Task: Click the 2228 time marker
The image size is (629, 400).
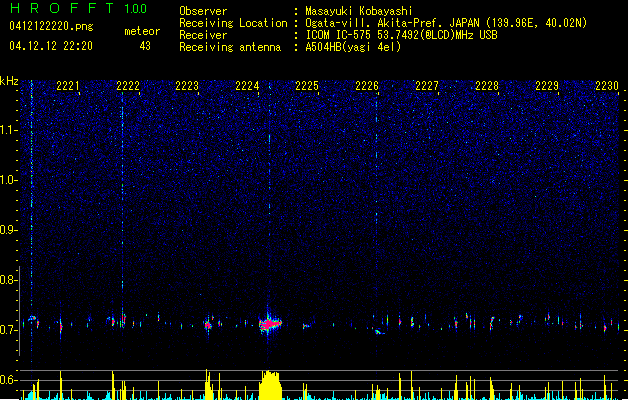Action: pos(487,86)
